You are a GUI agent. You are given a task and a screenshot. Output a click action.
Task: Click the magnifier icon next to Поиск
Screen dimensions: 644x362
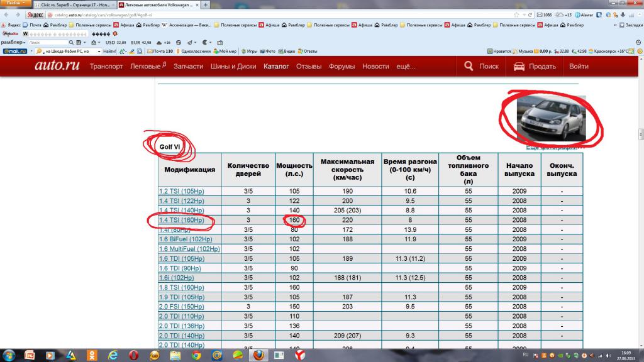468,66
